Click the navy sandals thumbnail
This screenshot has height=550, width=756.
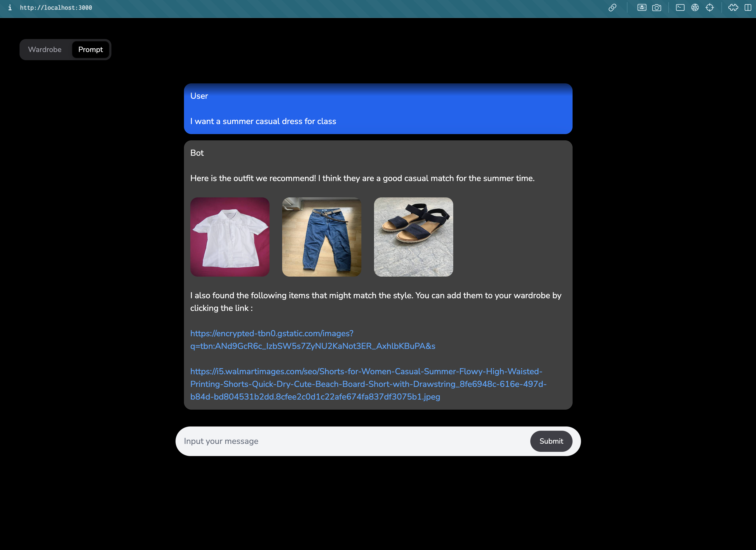pyautogui.click(x=413, y=237)
